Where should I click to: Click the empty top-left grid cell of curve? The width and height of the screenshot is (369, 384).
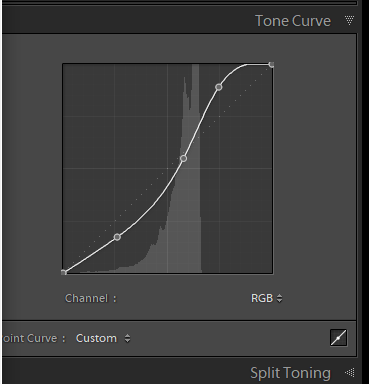89,90
